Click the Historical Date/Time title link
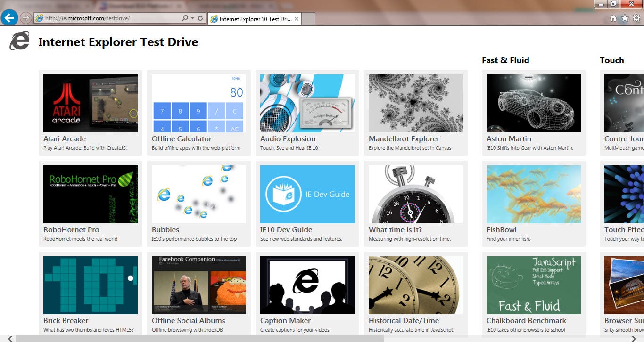This screenshot has width=644, height=342. [x=404, y=321]
